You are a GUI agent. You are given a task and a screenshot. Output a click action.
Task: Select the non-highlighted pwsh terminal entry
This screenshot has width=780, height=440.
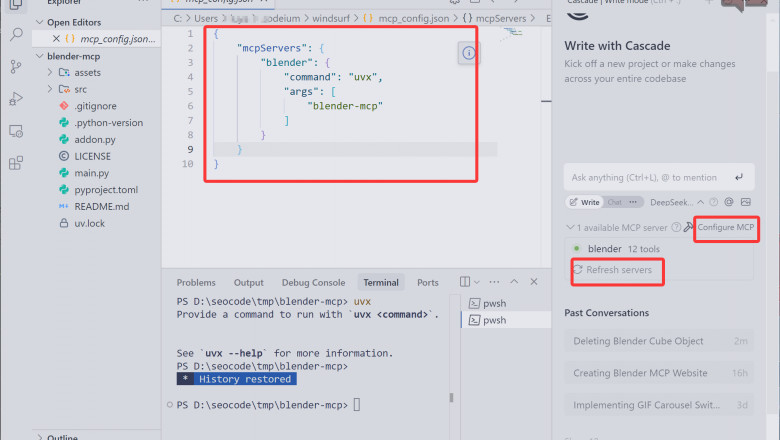tap(506, 303)
